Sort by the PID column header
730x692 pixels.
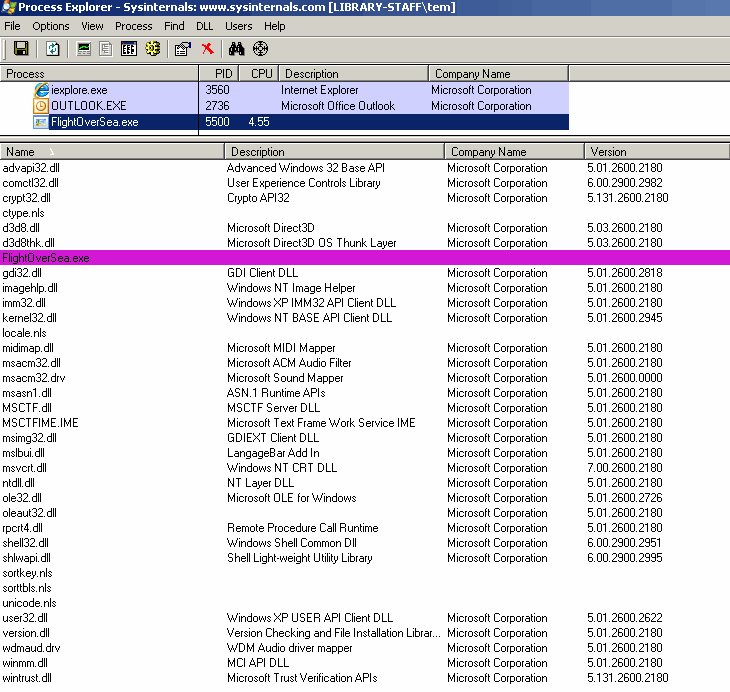point(219,74)
